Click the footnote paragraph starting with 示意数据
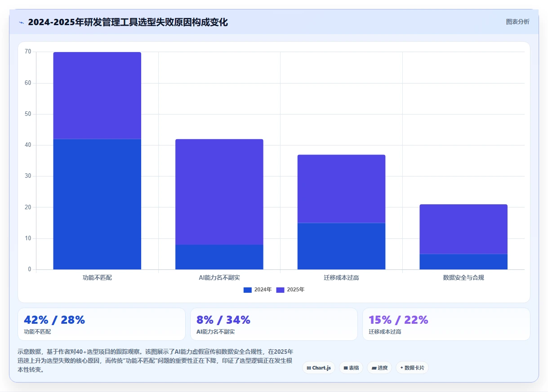 [x=156, y=361]
